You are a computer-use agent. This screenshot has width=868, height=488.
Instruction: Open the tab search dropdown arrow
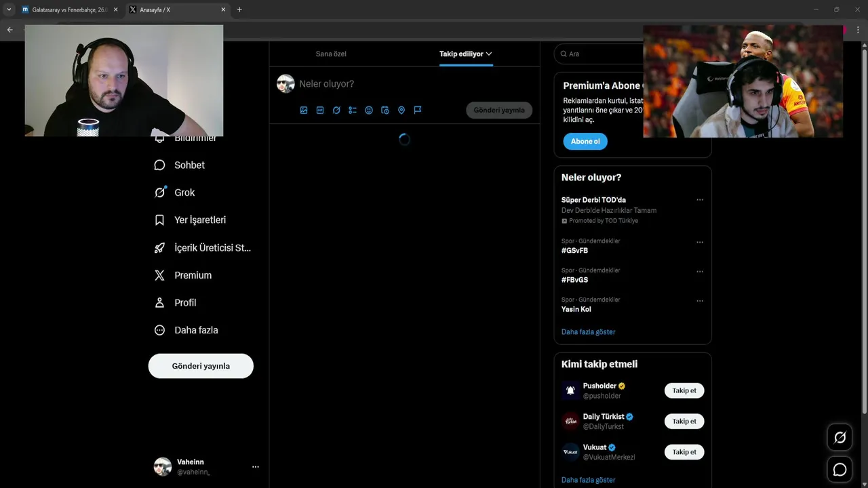tap(9, 9)
